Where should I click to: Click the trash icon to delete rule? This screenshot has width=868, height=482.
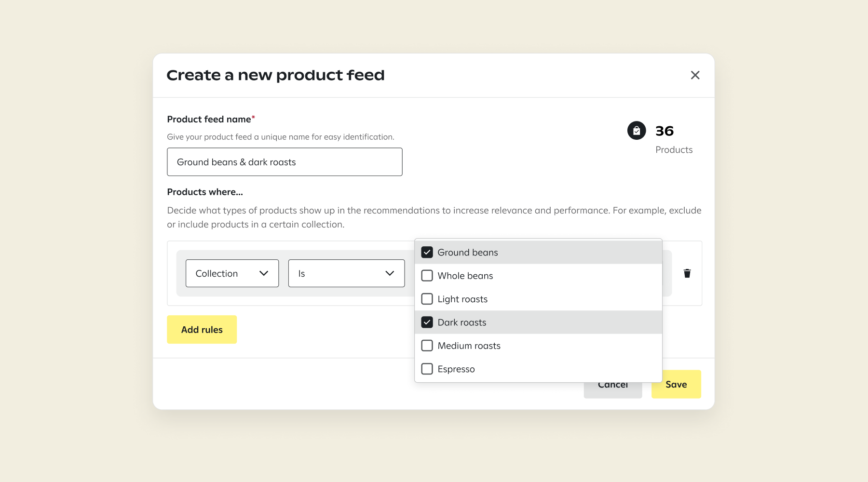point(687,273)
